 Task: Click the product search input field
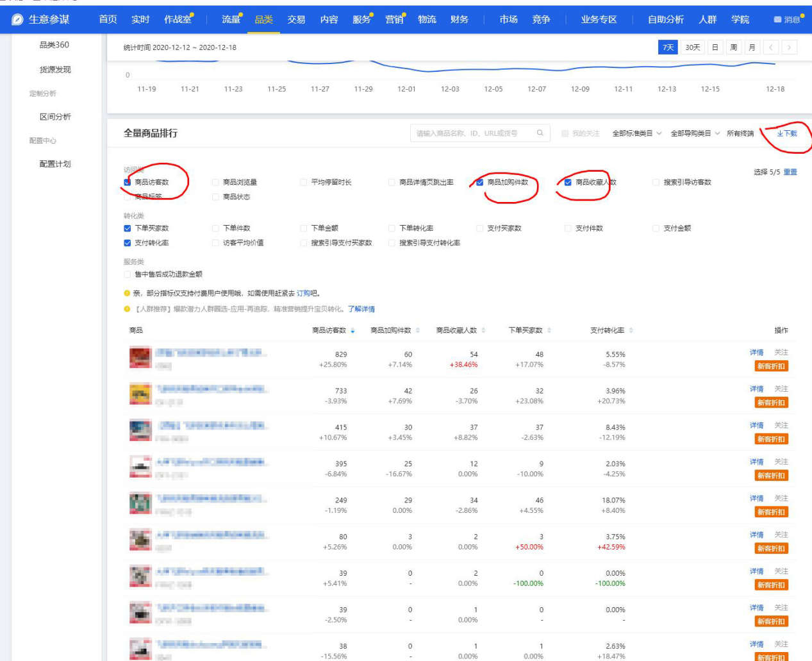point(479,133)
